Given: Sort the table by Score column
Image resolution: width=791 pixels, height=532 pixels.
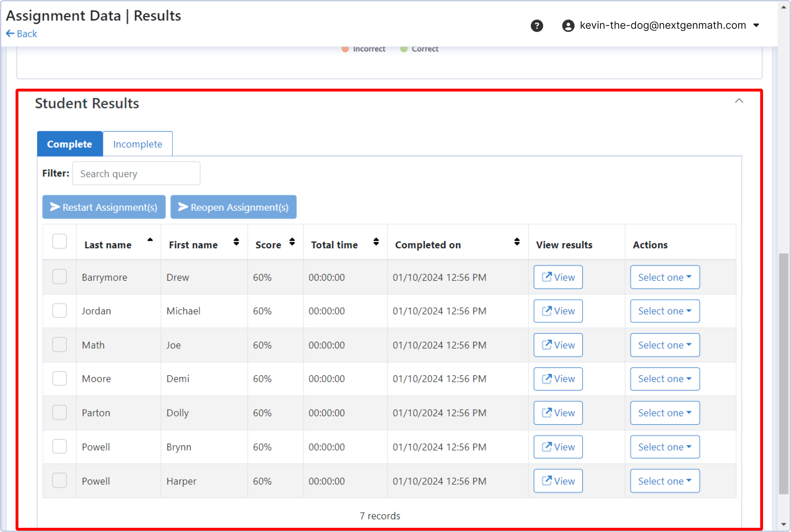Looking at the screenshot, I should 292,242.
